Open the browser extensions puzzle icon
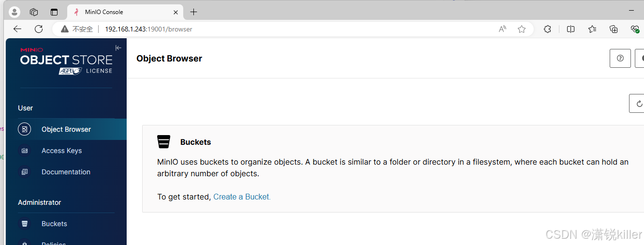644x245 pixels. pos(547,29)
